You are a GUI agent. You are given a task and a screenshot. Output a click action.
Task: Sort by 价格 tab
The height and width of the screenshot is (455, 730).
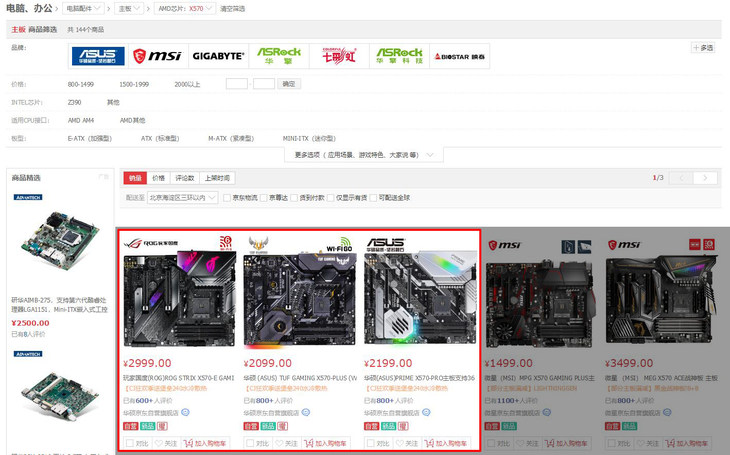(x=158, y=178)
